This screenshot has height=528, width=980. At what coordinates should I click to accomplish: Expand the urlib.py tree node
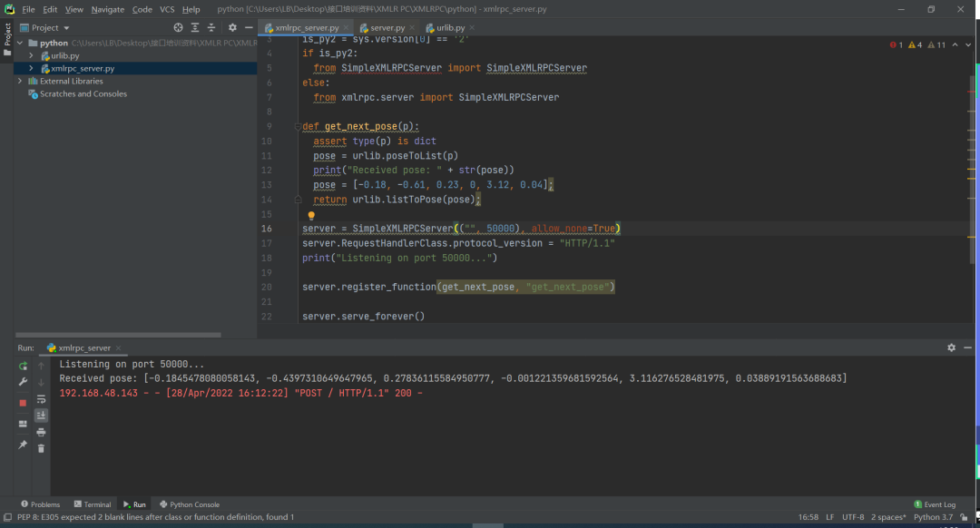pyautogui.click(x=32, y=56)
